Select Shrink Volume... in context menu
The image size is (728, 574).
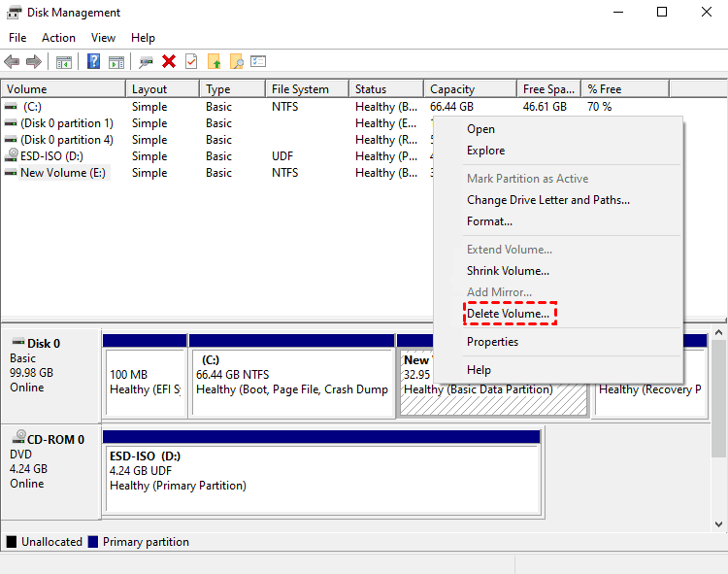[508, 271]
